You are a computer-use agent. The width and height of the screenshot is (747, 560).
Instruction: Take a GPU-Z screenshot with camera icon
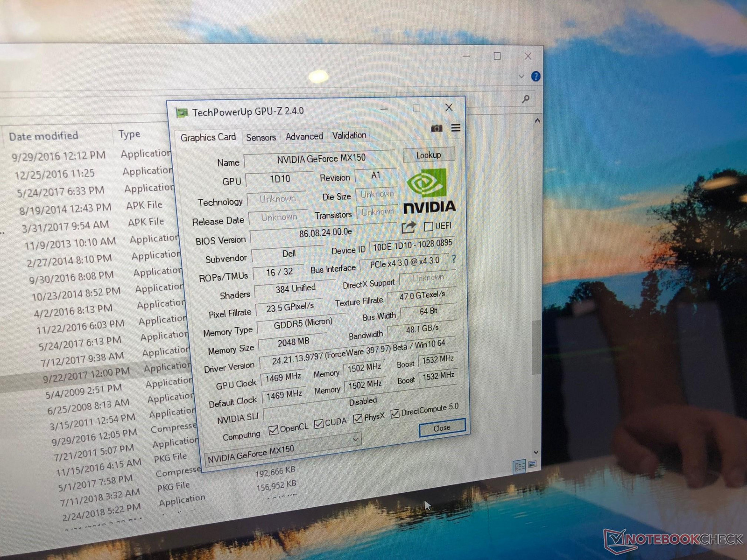pos(437,128)
